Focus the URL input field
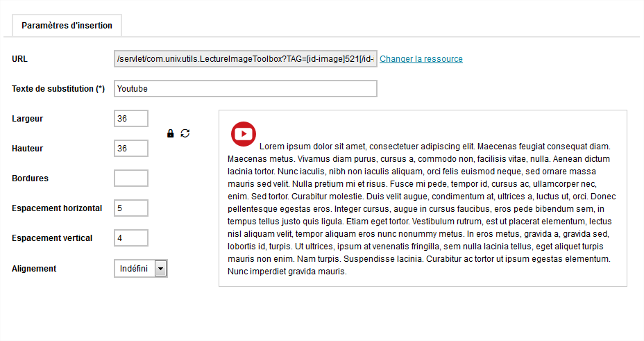This screenshot has width=644, height=341. pyautogui.click(x=246, y=59)
